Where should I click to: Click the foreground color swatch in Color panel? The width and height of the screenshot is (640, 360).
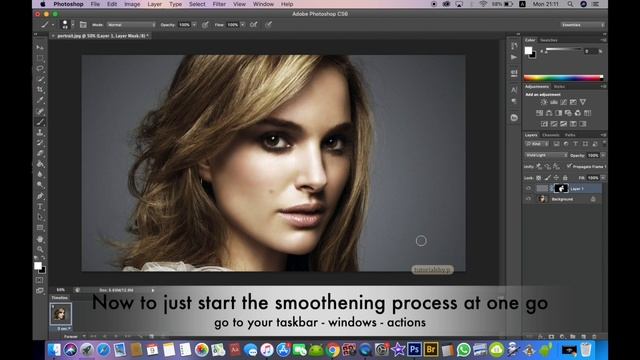click(x=528, y=51)
